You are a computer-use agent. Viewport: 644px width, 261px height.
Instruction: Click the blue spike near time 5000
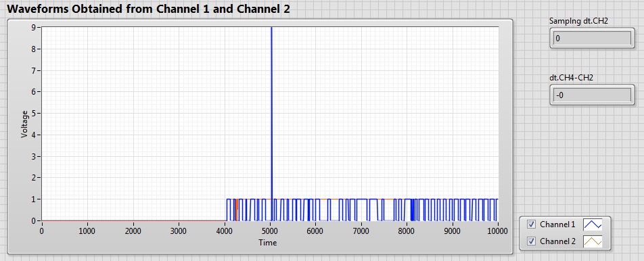click(271, 111)
